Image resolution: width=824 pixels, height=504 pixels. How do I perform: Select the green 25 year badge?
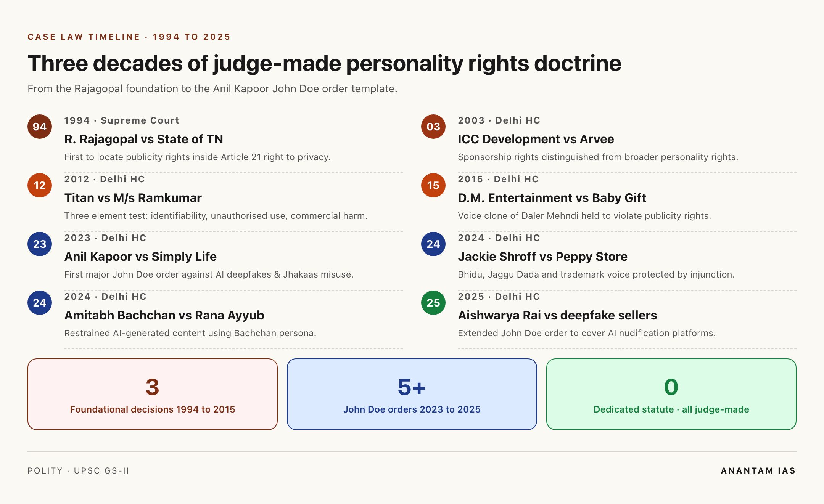[433, 303]
